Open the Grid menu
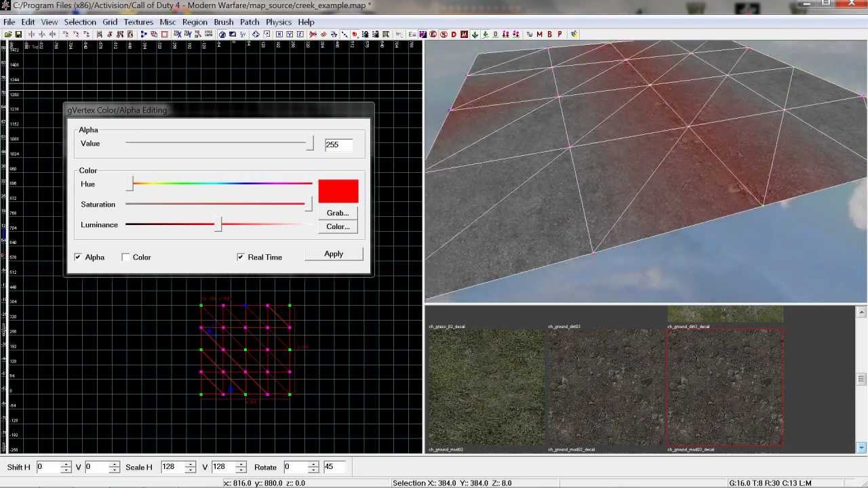This screenshot has width=868, height=488. [110, 22]
